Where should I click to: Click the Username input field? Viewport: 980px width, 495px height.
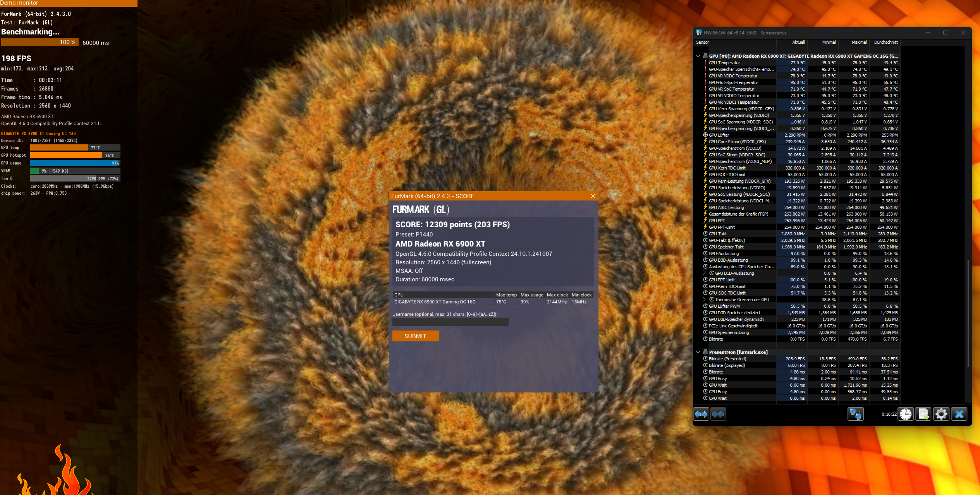(x=450, y=322)
